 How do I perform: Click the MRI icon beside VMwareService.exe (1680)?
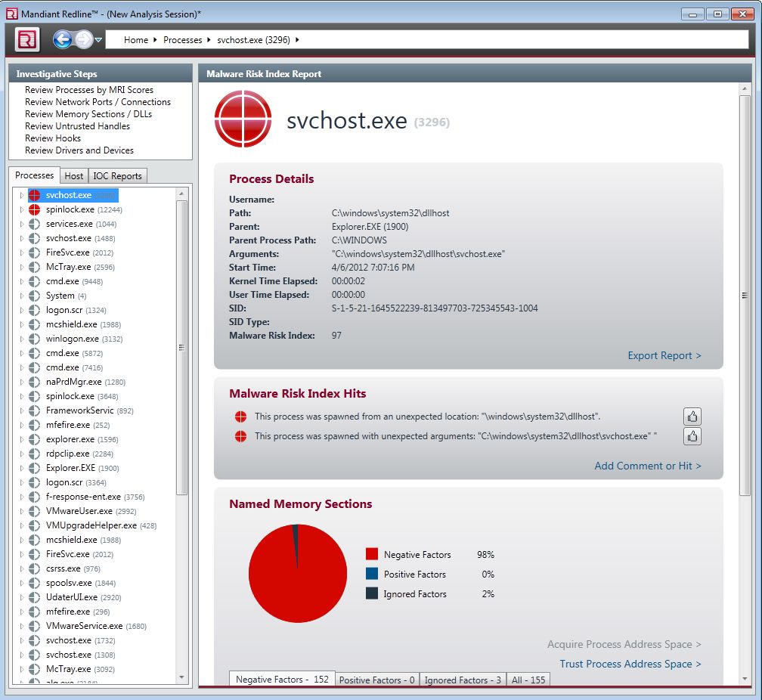tap(35, 626)
